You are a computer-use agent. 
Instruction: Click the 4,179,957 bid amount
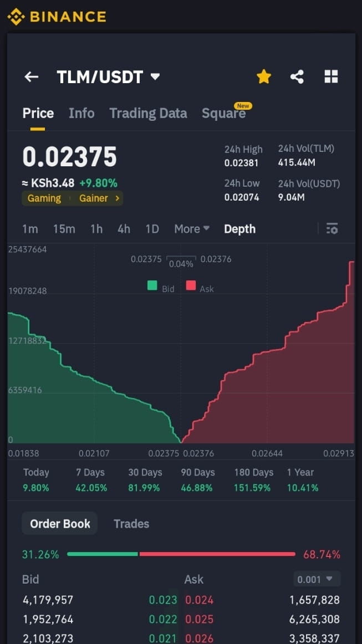(48, 600)
